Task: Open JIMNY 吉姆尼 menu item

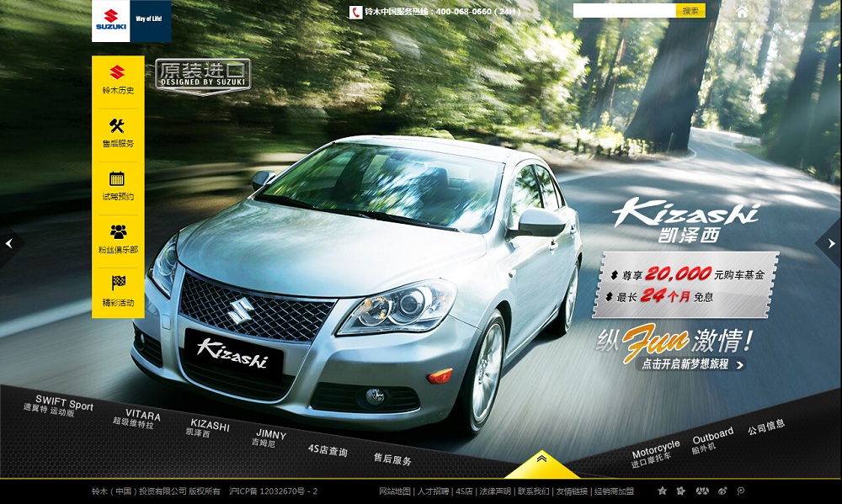Action: pos(269,438)
